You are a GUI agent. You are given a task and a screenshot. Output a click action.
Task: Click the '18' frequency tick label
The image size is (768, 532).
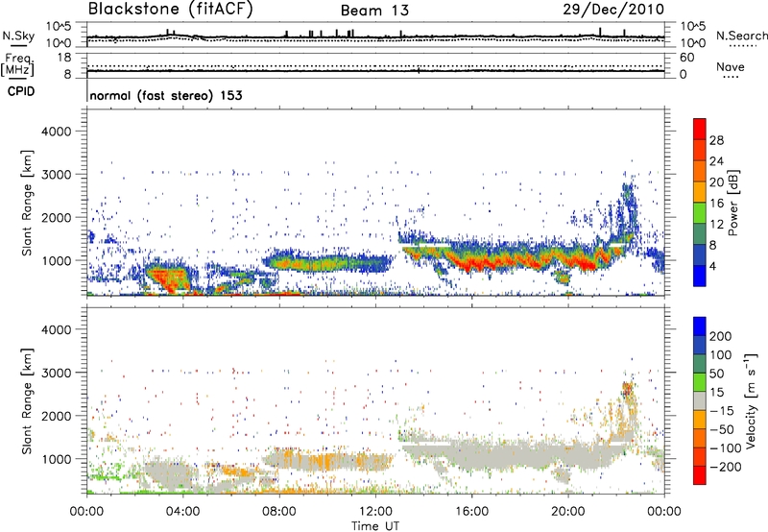point(63,58)
